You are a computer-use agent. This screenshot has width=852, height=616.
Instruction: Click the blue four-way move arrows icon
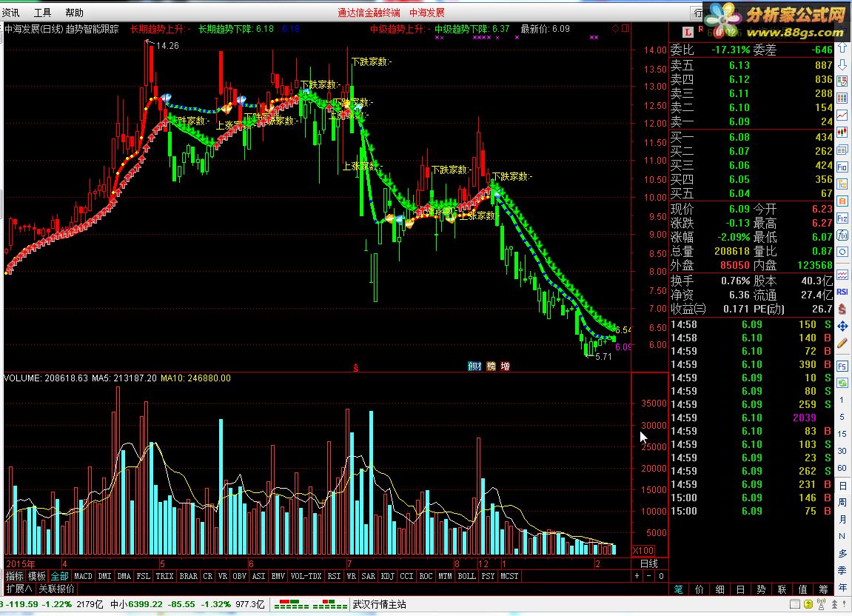[842, 327]
